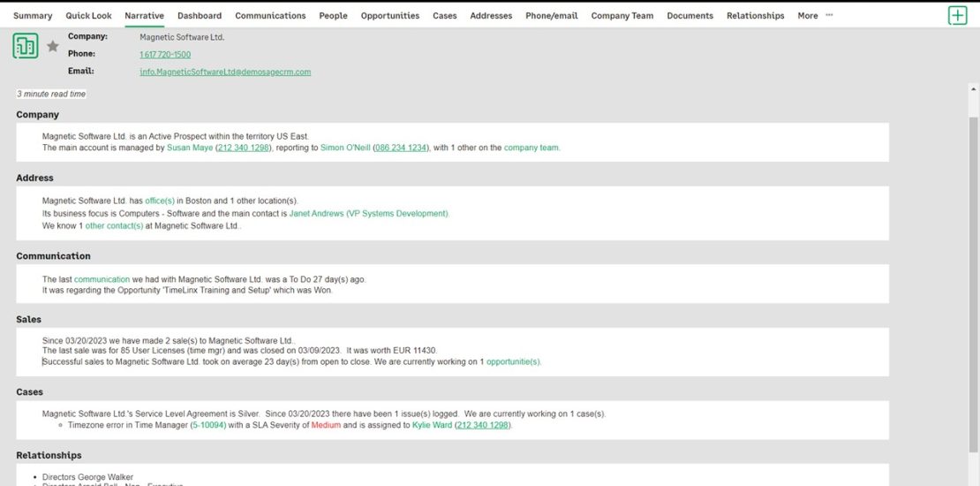Open the communication link
Screen dimensions: 980x486
coord(102,279)
